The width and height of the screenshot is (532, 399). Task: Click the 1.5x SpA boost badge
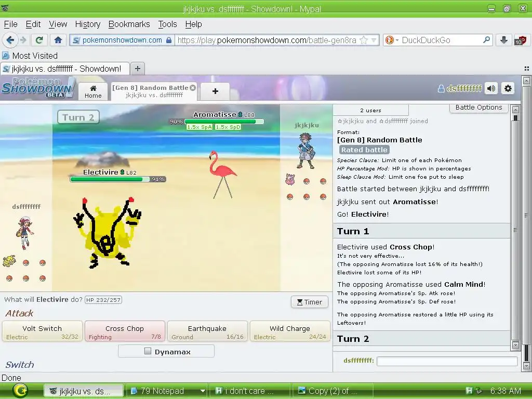click(x=199, y=127)
